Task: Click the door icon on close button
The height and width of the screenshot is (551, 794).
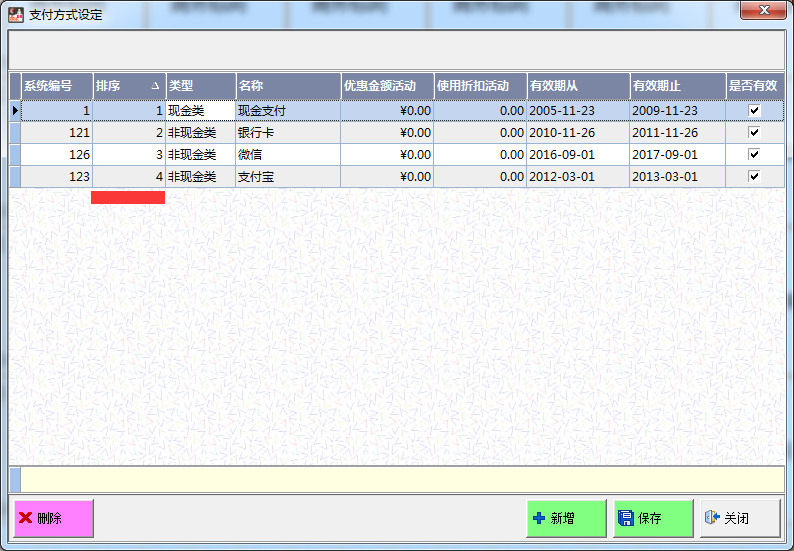Action: coord(712,518)
